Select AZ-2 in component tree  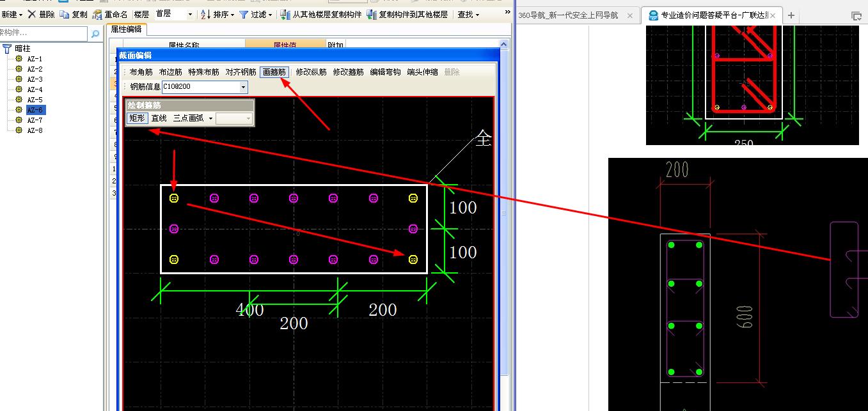pyautogui.click(x=35, y=69)
